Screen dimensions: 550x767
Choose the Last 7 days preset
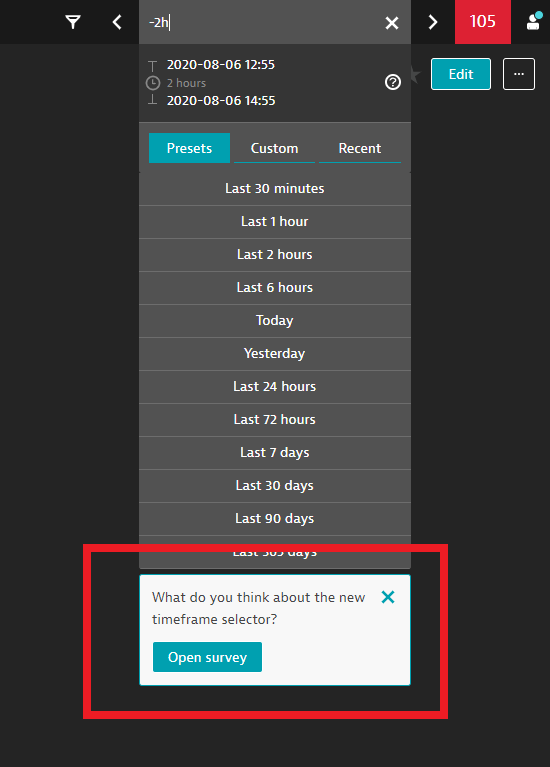[275, 453]
